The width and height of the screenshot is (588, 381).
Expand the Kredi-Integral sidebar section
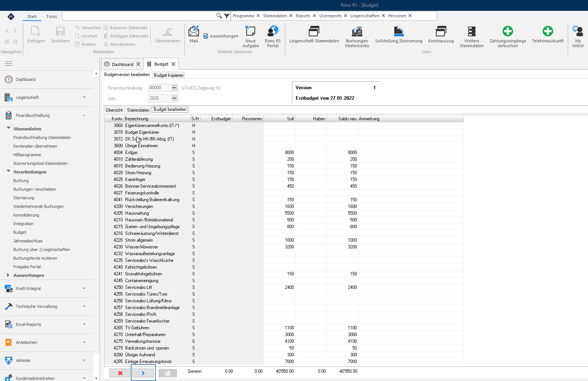(x=47, y=288)
